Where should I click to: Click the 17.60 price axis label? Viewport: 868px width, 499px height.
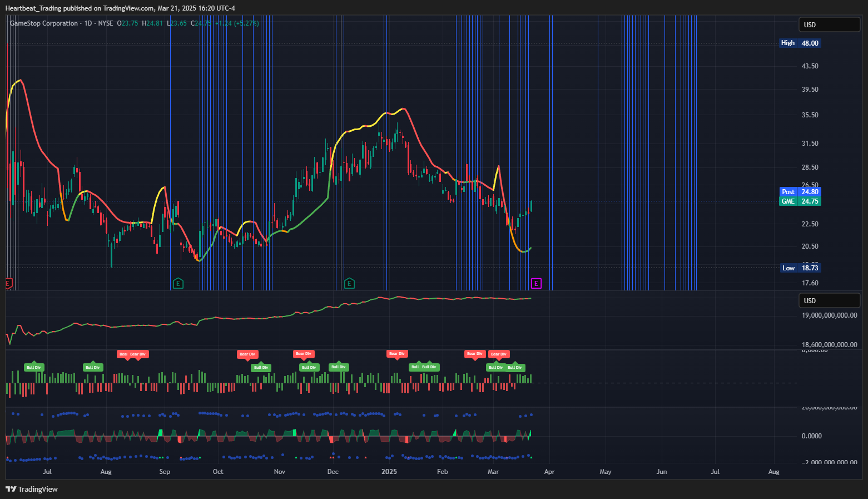[810, 283]
